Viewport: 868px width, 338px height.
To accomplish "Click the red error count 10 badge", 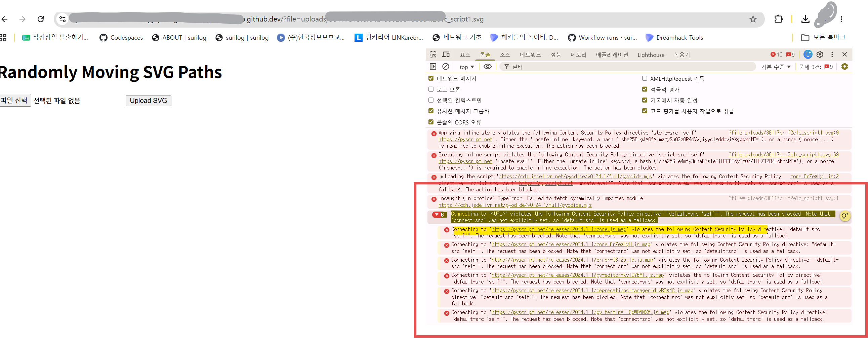I will pos(776,54).
